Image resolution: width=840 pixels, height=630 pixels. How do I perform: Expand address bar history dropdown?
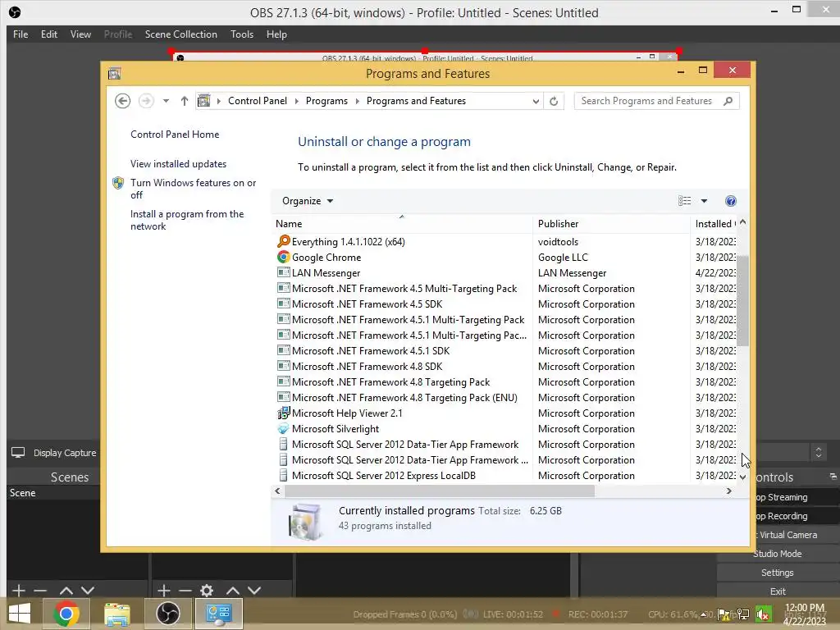tap(535, 101)
